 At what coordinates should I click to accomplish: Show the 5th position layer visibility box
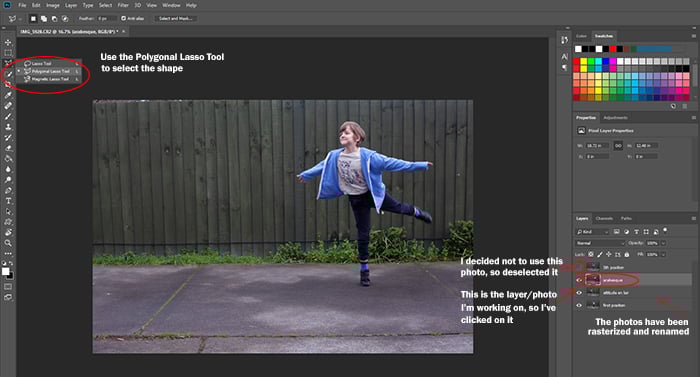point(579,267)
